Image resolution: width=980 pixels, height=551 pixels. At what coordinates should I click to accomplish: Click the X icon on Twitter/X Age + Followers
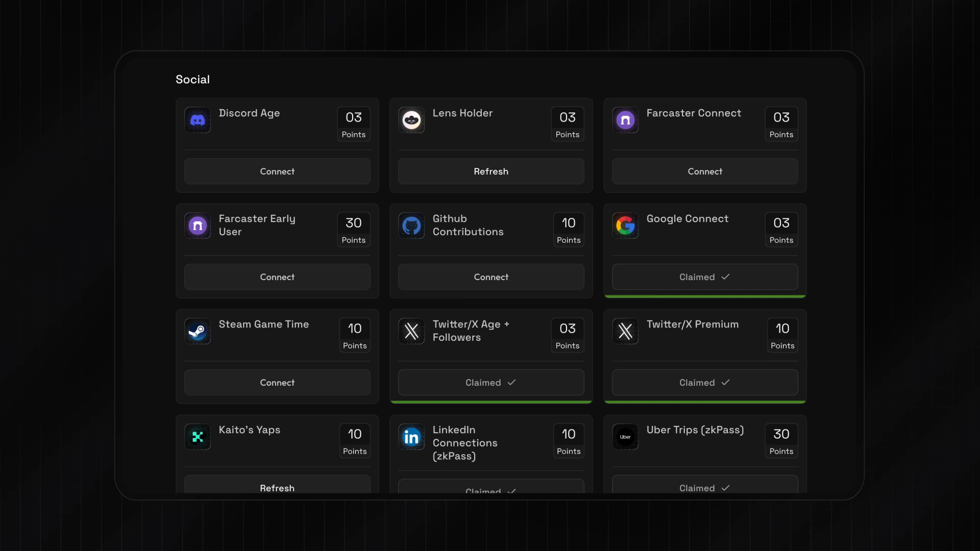tap(411, 331)
